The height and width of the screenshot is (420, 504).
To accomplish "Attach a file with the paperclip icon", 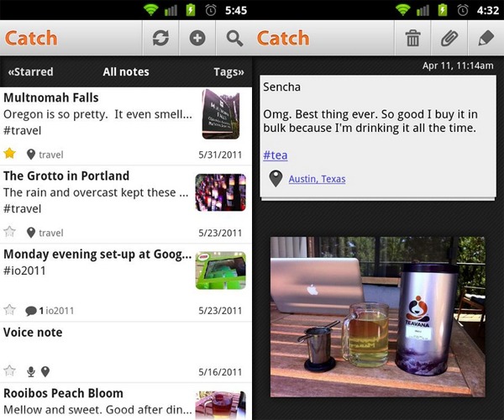I will 449,39.
